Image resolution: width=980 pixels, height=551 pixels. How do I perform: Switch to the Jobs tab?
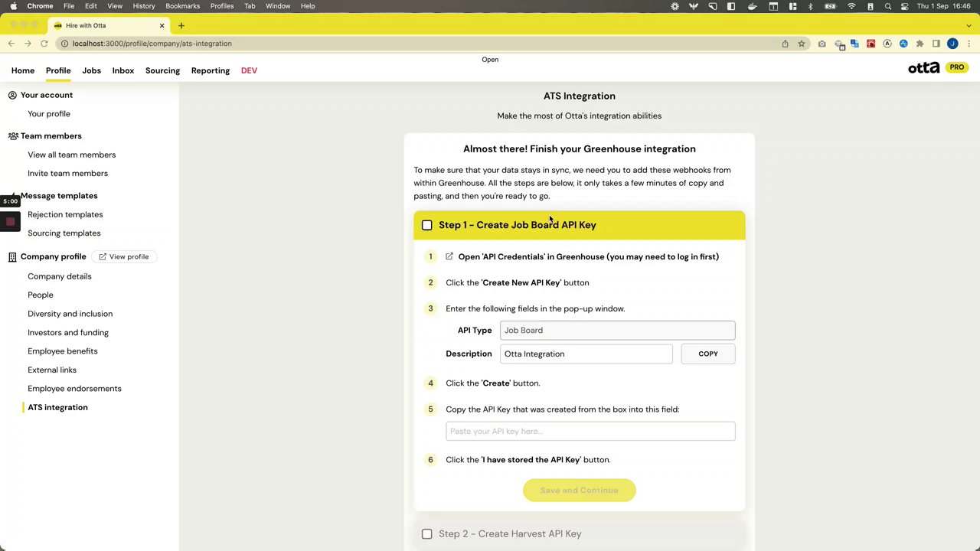coord(91,70)
